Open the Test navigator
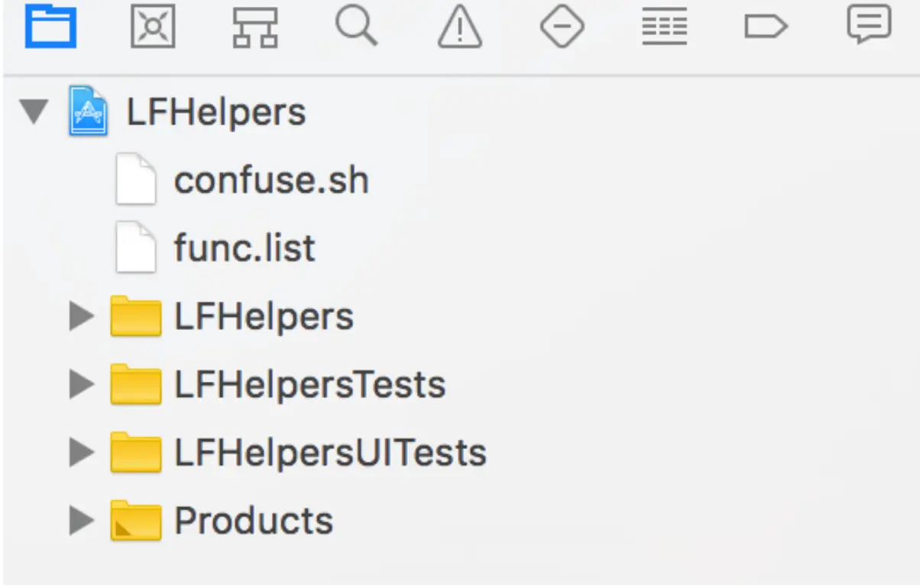The height and width of the screenshot is (588, 920). point(562,27)
